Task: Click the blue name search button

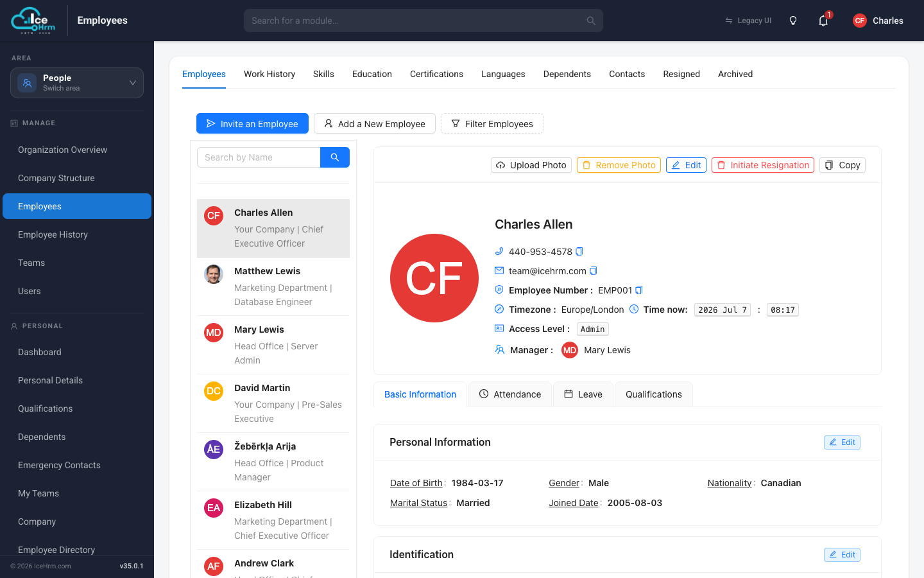Action: coord(335,157)
